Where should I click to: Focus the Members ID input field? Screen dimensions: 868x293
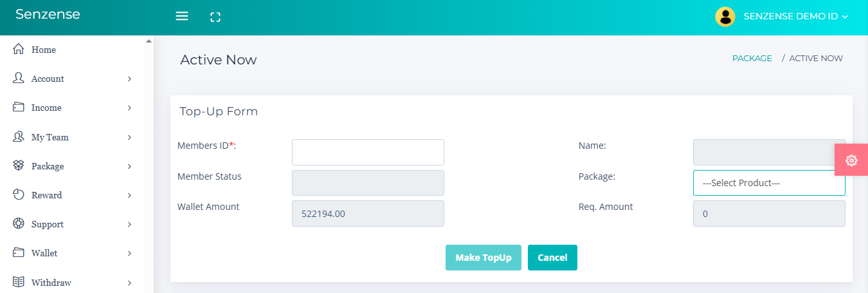click(x=368, y=152)
